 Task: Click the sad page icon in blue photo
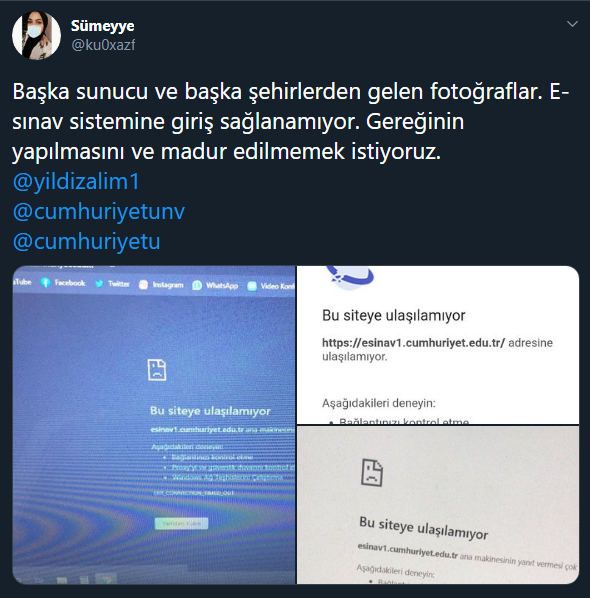click(x=157, y=370)
